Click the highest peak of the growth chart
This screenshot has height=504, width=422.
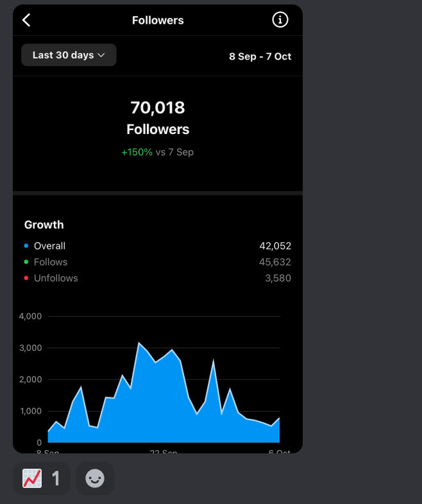(139, 342)
